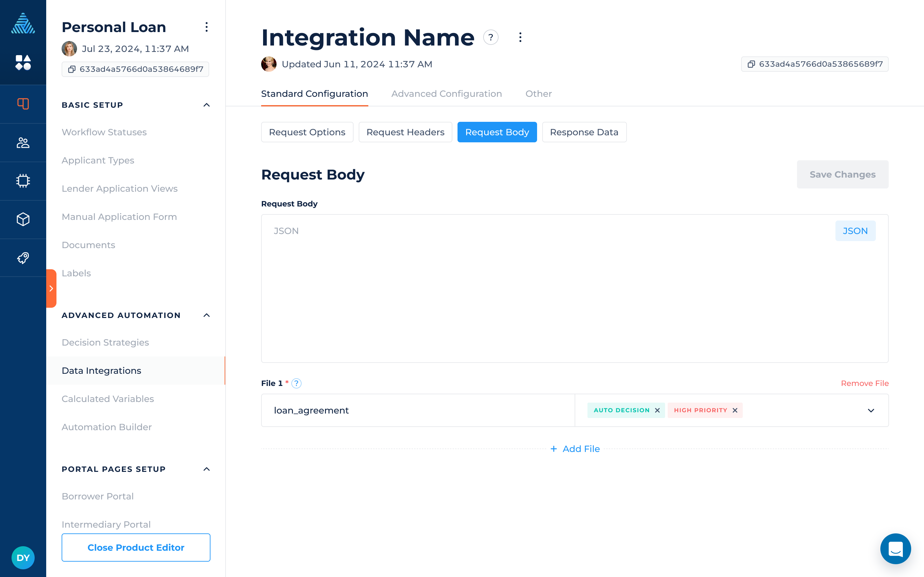Select the Response Data tab
This screenshot has width=924, height=577.
tap(584, 132)
